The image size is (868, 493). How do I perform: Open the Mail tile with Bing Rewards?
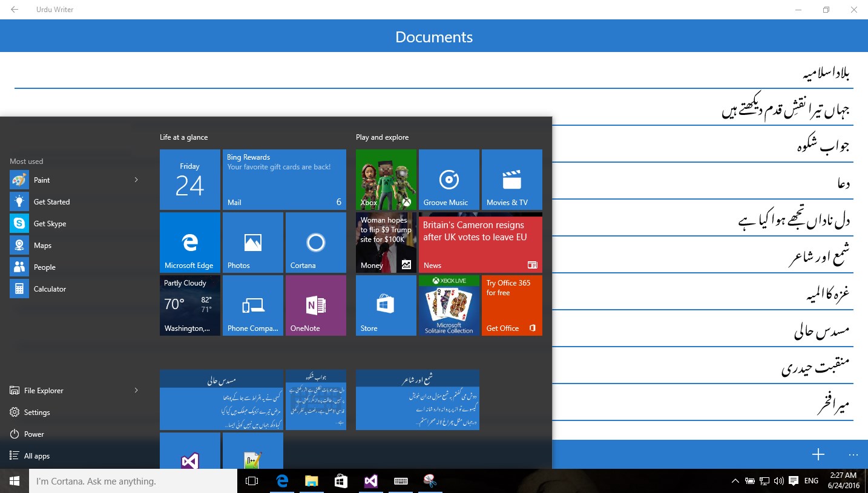click(x=284, y=180)
